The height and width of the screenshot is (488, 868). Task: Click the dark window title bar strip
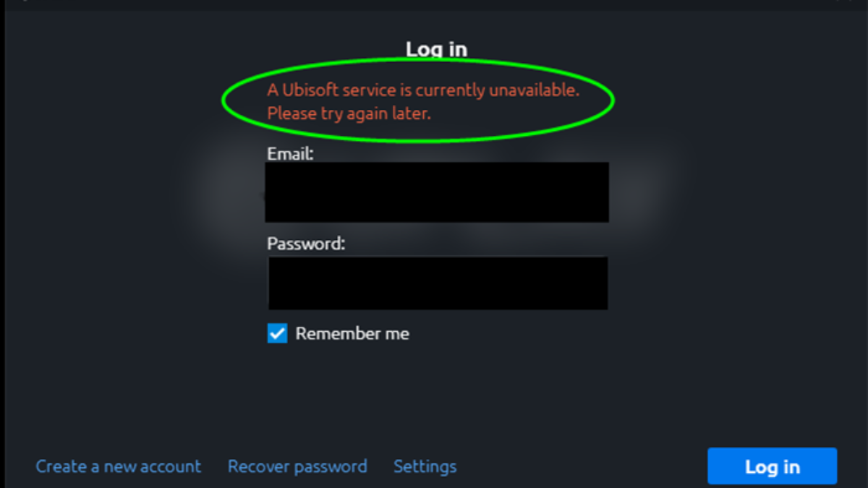click(434, 4)
